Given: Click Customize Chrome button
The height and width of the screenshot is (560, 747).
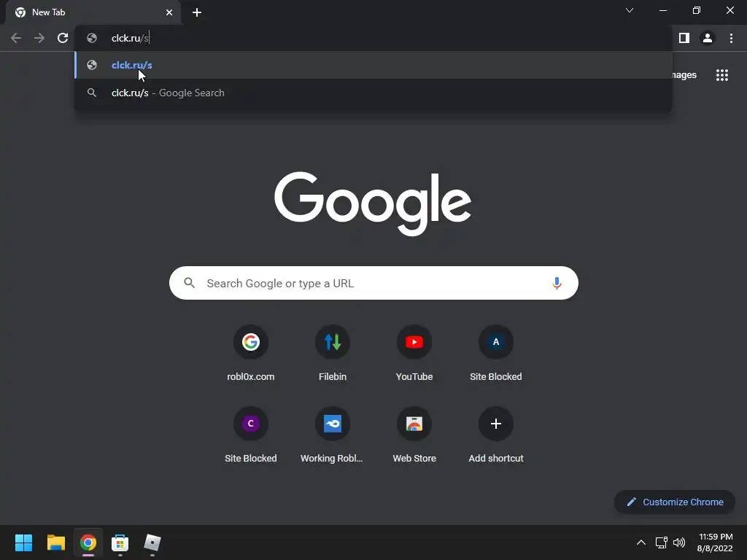Looking at the screenshot, I should click(675, 502).
